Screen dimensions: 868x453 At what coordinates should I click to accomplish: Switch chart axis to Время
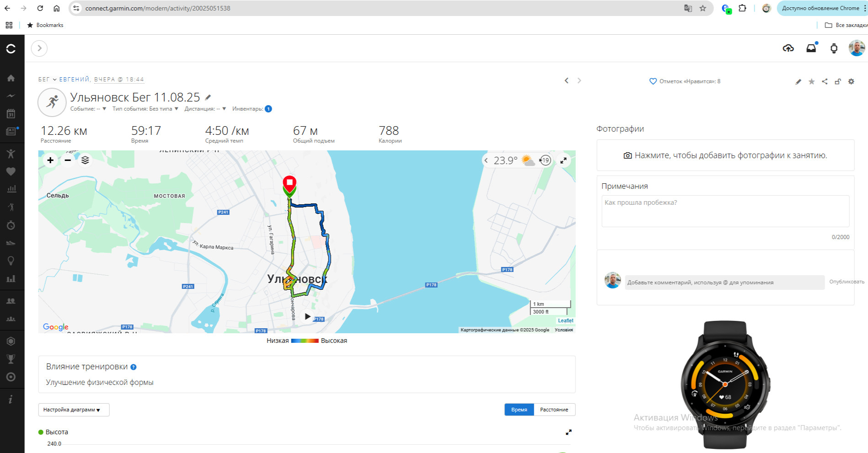pyautogui.click(x=519, y=410)
